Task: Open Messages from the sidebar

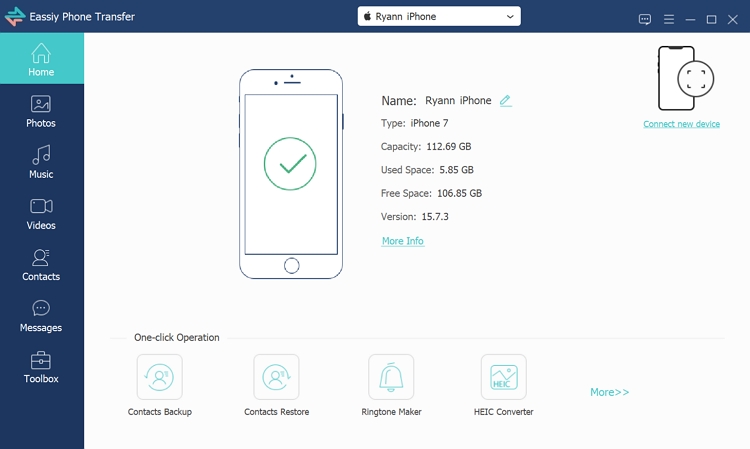Action: pos(41,316)
